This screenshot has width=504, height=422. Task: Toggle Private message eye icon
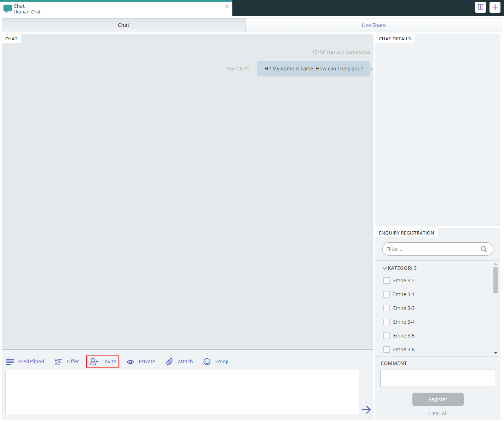(x=131, y=362)
